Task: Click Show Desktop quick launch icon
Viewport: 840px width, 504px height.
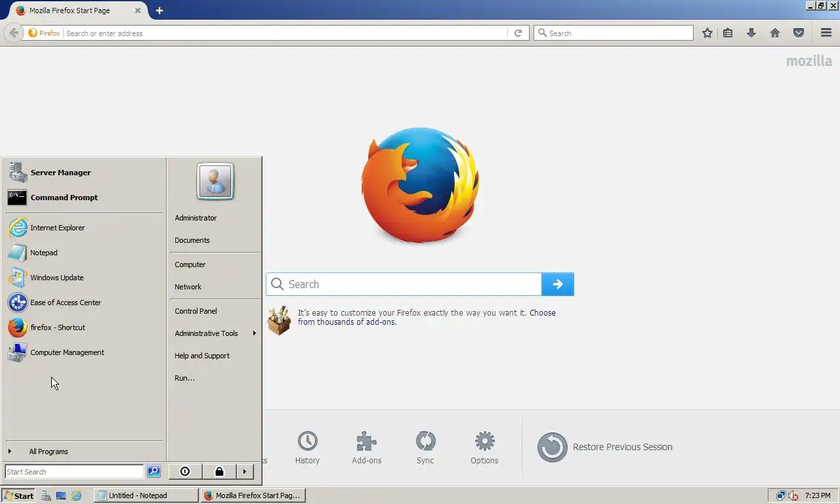Action: click(61, 495)
